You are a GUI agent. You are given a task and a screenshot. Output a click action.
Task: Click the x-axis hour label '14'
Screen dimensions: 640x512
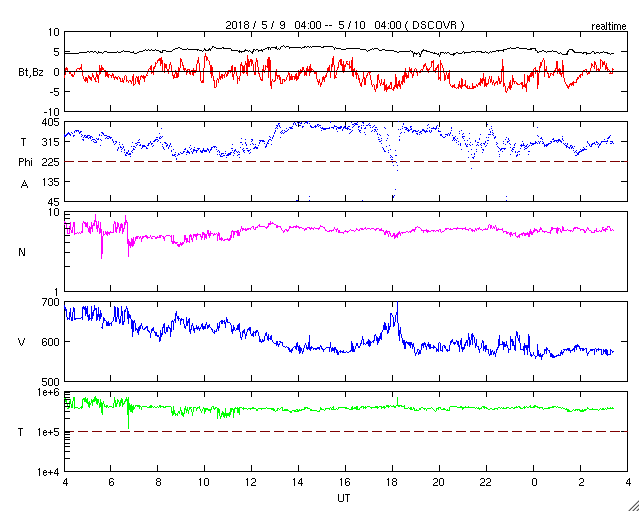click(298, 482)
